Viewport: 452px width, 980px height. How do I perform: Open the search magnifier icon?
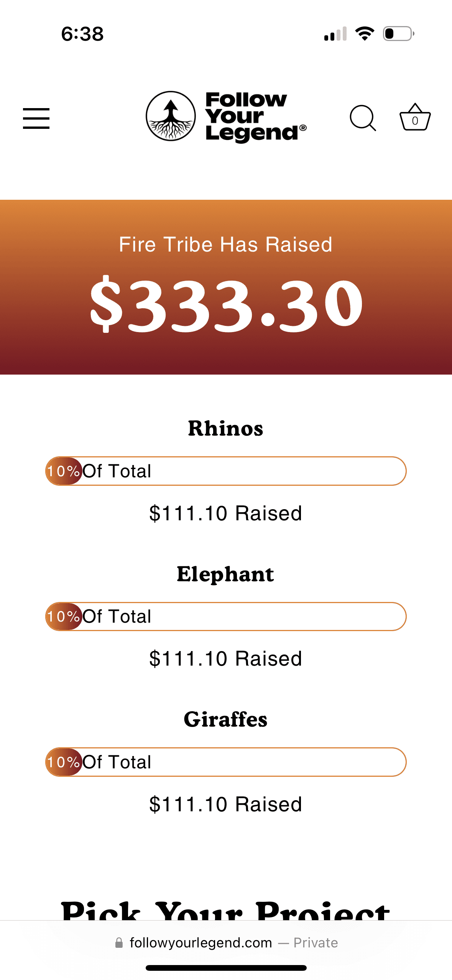(362, 118)
